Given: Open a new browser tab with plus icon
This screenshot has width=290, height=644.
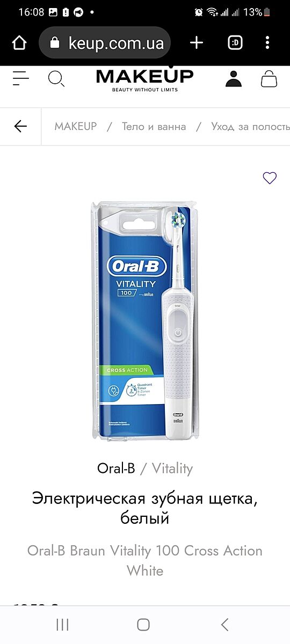Looking at the screenshot, I should pos(197,43).
